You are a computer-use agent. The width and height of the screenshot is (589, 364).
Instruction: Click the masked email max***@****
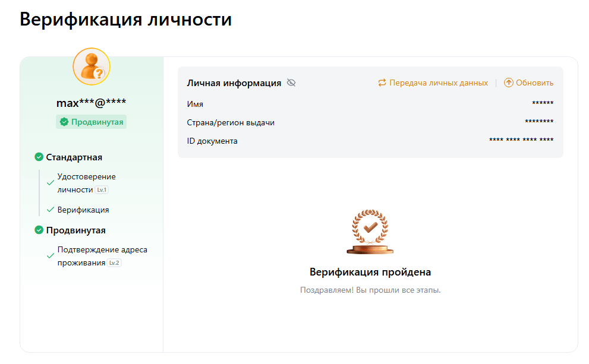point(91,103)
